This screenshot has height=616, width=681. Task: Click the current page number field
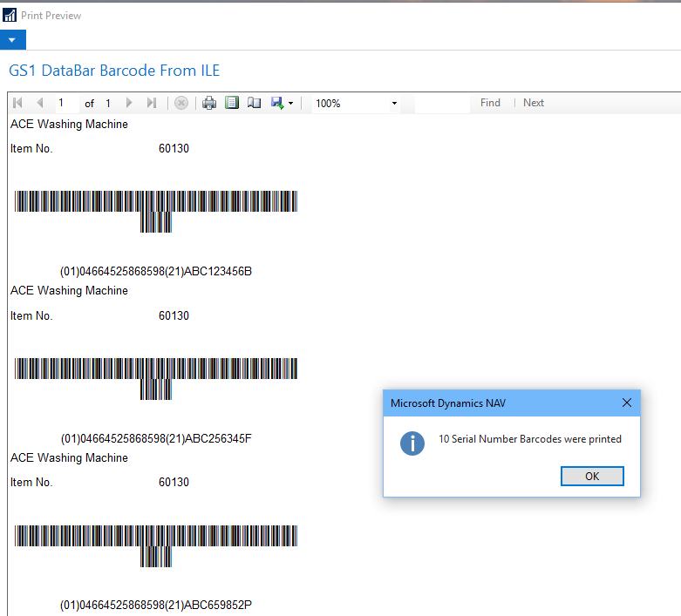(66, 103)
